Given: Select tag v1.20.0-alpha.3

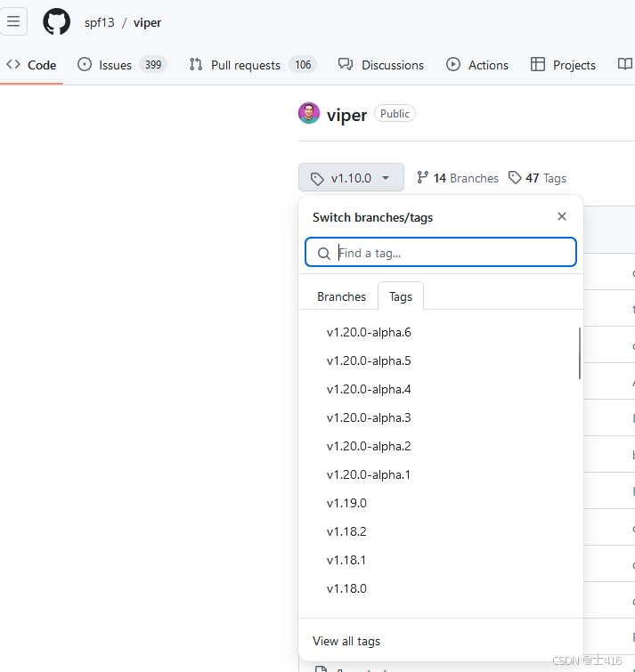Looking at the screenshot, I should pos(369,417).
